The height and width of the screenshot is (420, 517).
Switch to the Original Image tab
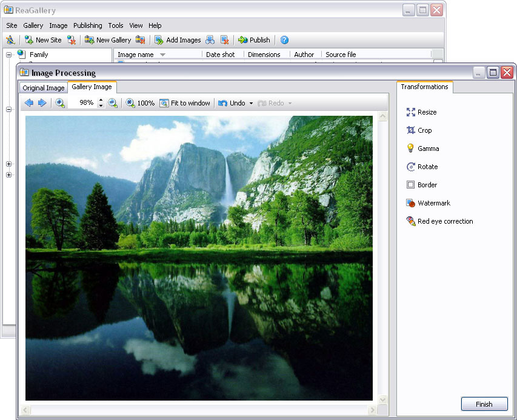(43, 88)
